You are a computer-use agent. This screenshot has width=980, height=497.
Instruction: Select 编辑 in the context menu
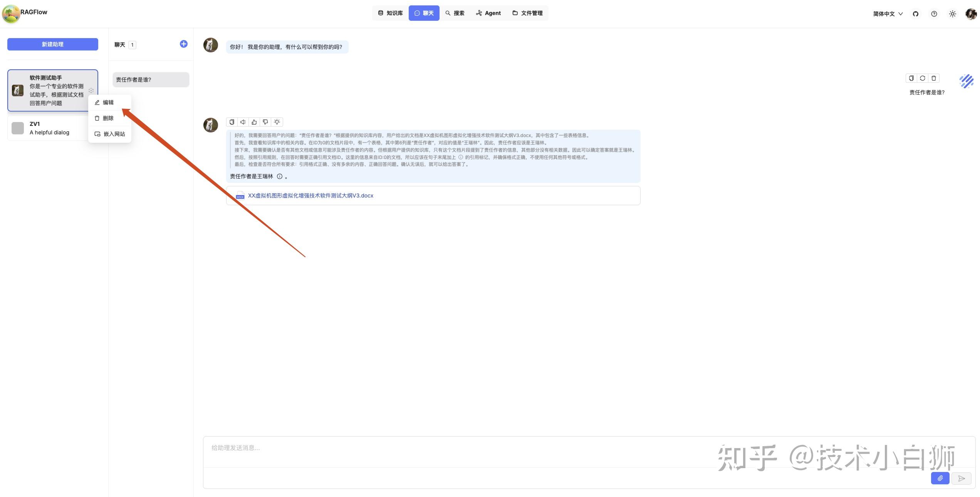point(108,102)
